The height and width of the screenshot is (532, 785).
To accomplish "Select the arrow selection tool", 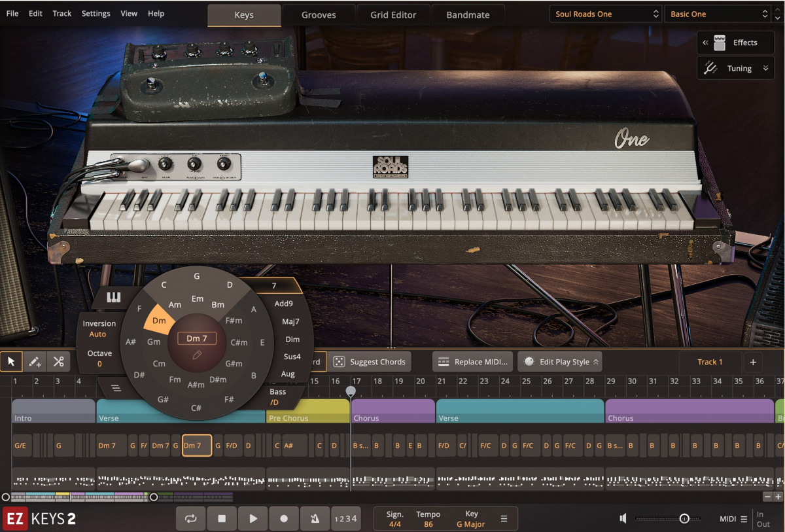I will click(10, 361).
